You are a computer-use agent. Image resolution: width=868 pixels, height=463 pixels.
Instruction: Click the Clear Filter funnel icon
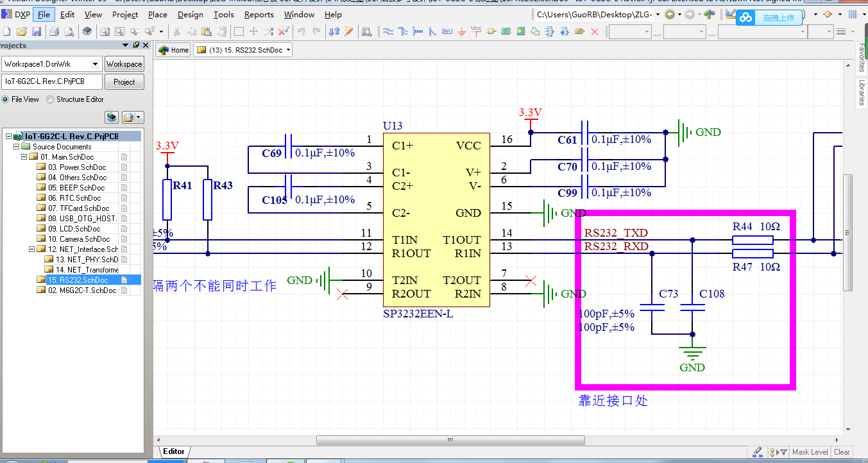pos(284,31)
